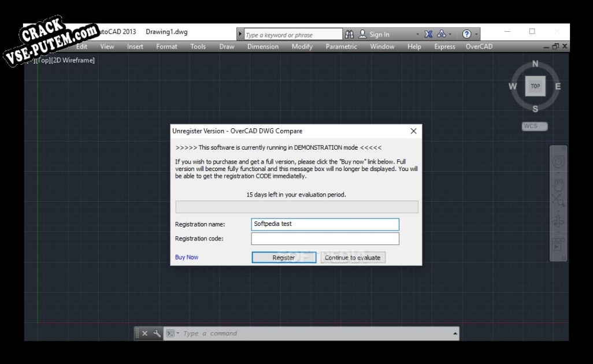Close the command line with X icon
This screenshot has width=593, height=364.
(145, 333)
